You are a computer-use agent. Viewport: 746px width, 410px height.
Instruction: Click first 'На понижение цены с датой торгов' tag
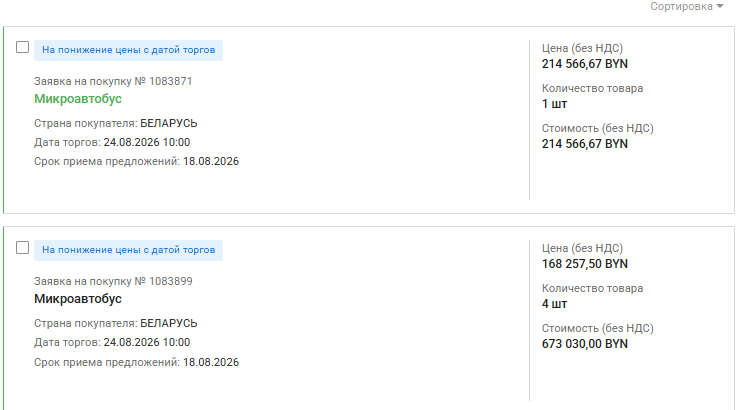(x=128, y=50)
